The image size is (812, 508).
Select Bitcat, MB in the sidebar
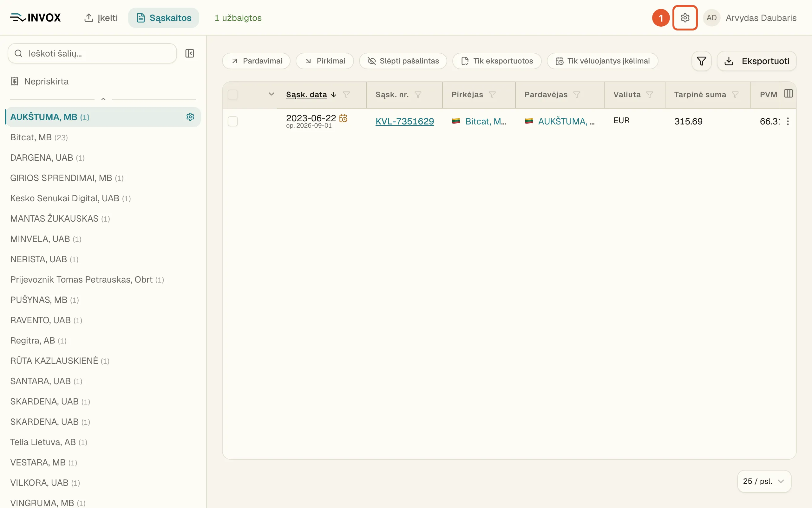103,137
